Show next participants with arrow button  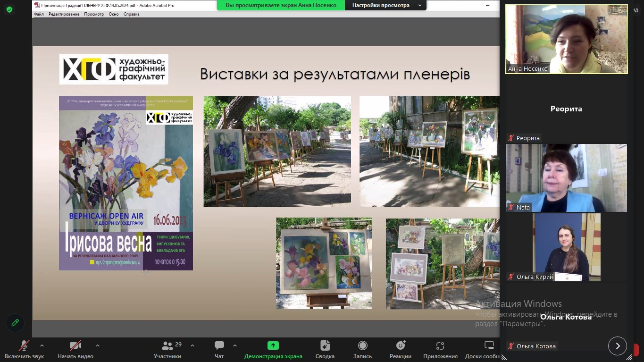pyautogui.click(x=617, y=346)
